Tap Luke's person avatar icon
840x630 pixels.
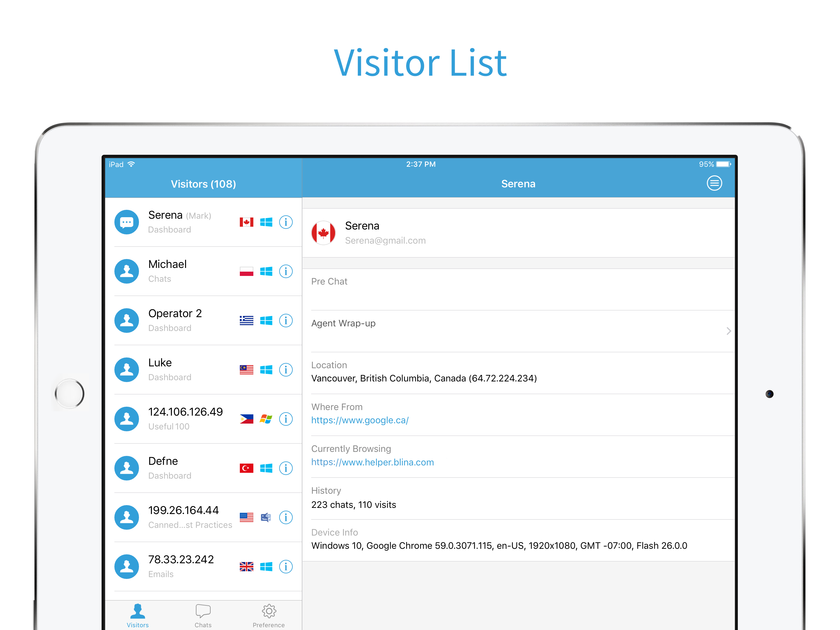coord(126,370)
